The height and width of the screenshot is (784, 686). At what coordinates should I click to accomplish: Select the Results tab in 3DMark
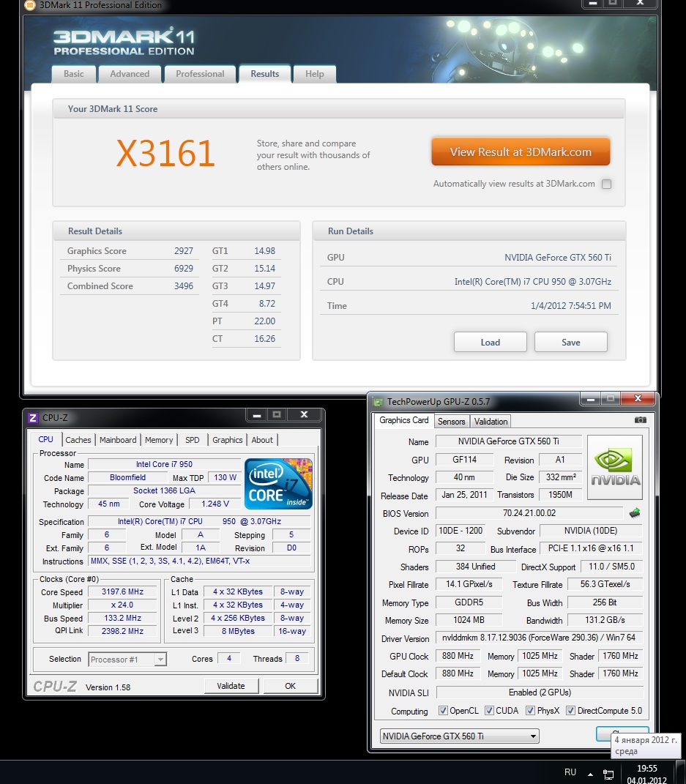(x=264, y=74)
